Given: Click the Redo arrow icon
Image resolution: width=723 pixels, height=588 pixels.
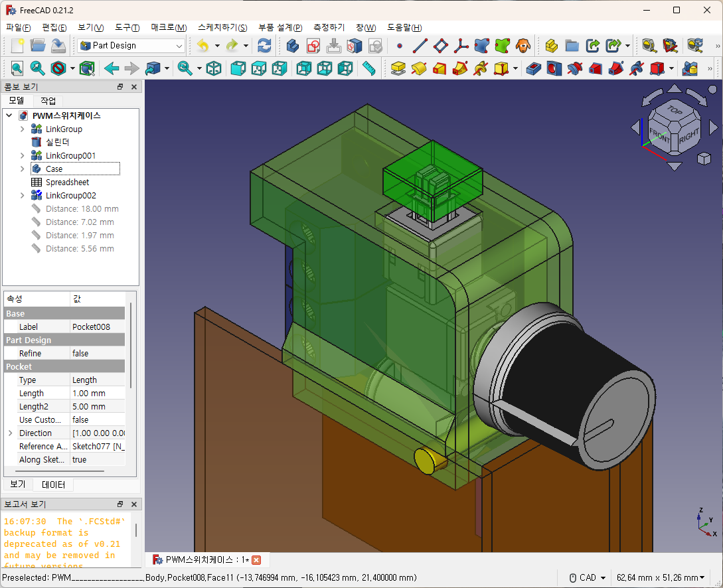Looking at the screenshot, I should 232,46.
